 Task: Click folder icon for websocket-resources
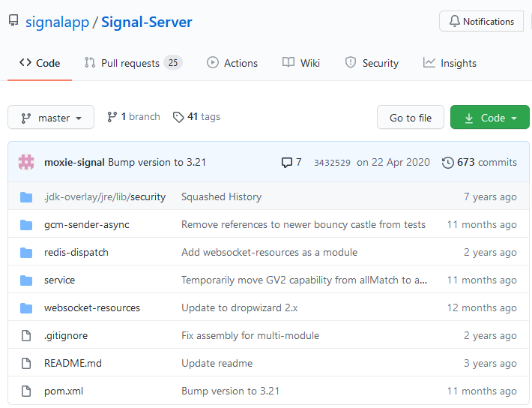pyautogui.click(x=26, y=308)
